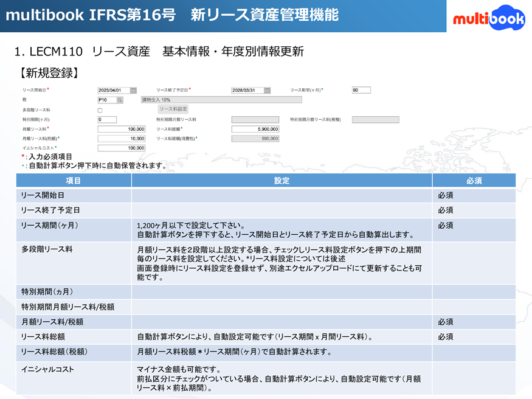
Task: Focus the lease start date field 2023/04/01
Action: 114,90
